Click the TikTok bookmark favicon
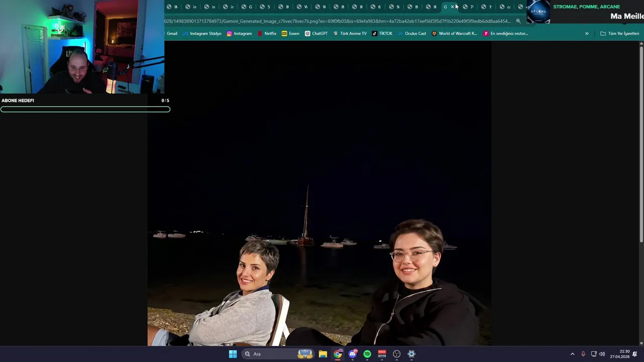 pos(374,34)
